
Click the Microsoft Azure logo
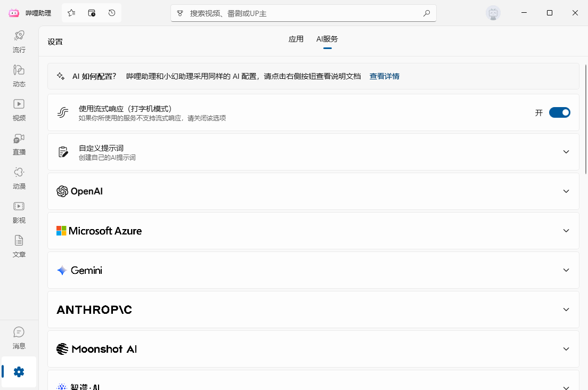click(99, 231)
